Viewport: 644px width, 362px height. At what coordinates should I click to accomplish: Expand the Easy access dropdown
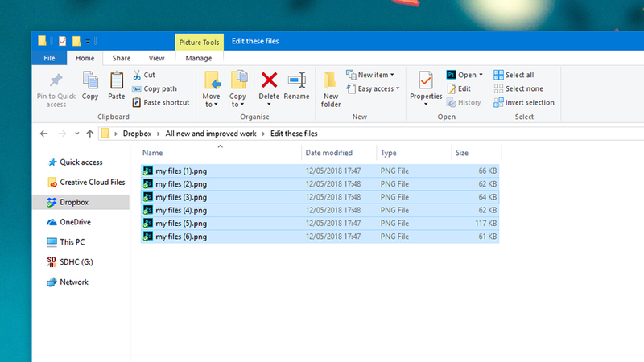[398, 88]
